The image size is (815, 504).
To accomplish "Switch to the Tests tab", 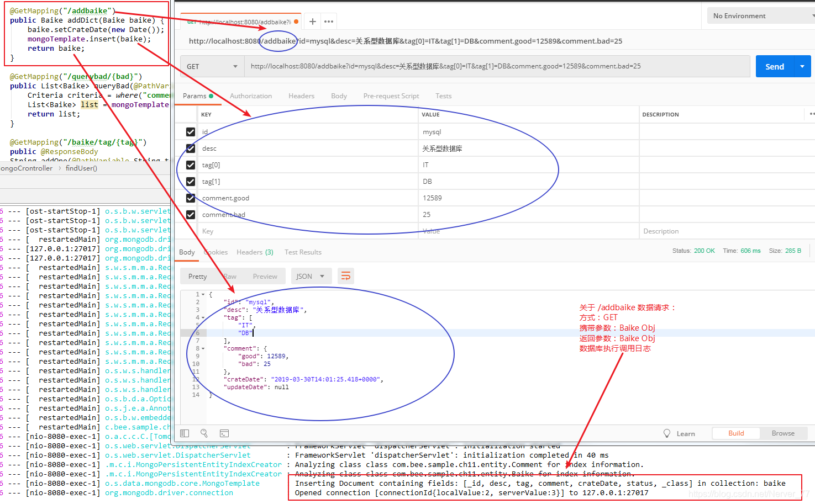I will [x=443, y=96].
